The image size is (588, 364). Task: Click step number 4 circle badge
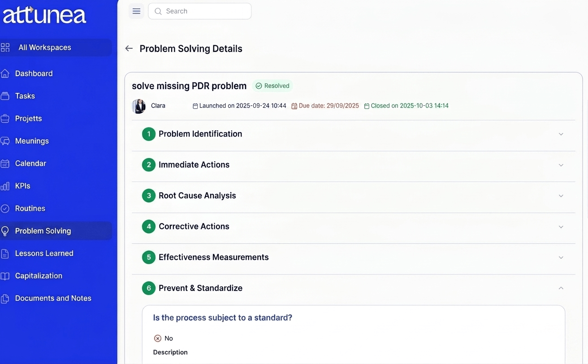tap(149, 227)
